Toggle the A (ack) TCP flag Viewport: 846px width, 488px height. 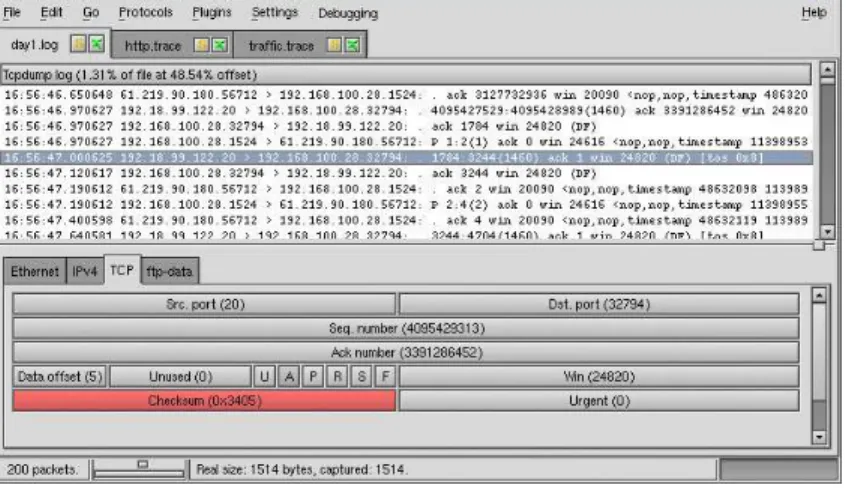click(289, 377)
